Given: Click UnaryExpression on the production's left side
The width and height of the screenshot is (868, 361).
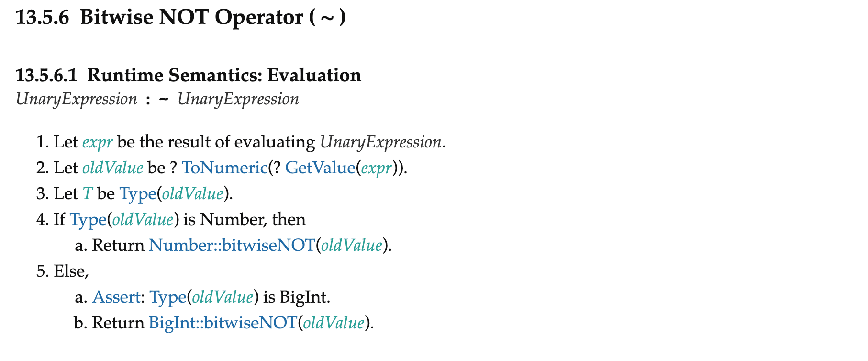Looking at the screenshot, I should click(x=77, y=100).
